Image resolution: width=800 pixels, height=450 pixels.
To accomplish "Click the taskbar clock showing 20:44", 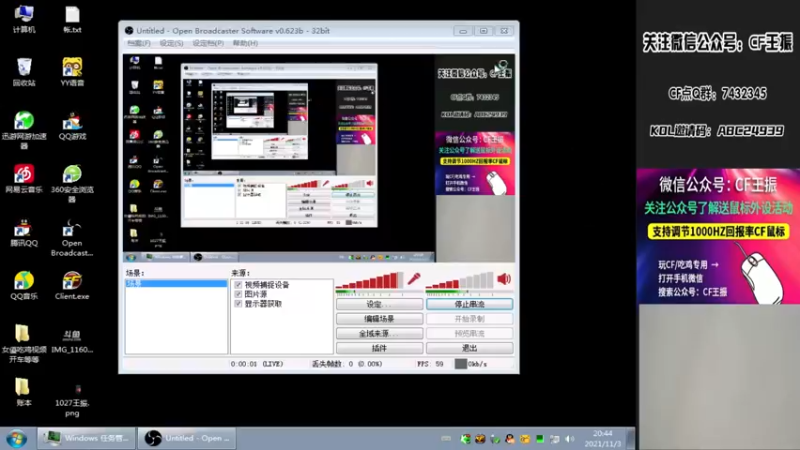I will [603, 439].
